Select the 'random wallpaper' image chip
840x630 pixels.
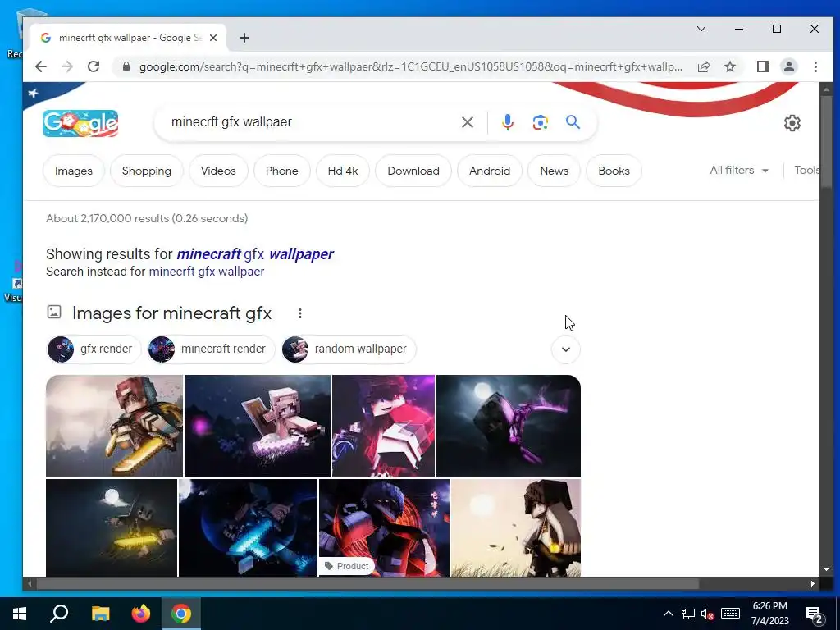[349, 349]
